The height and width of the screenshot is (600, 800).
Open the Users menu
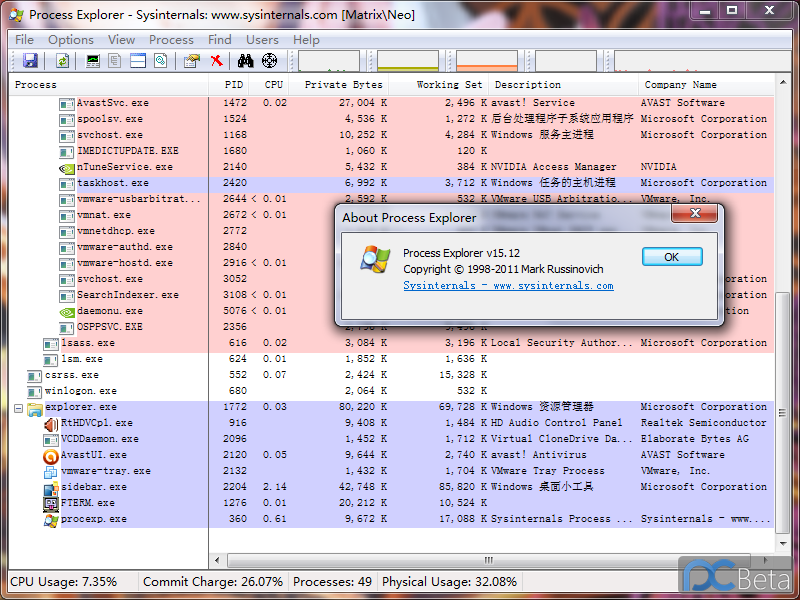click(262, 40)
